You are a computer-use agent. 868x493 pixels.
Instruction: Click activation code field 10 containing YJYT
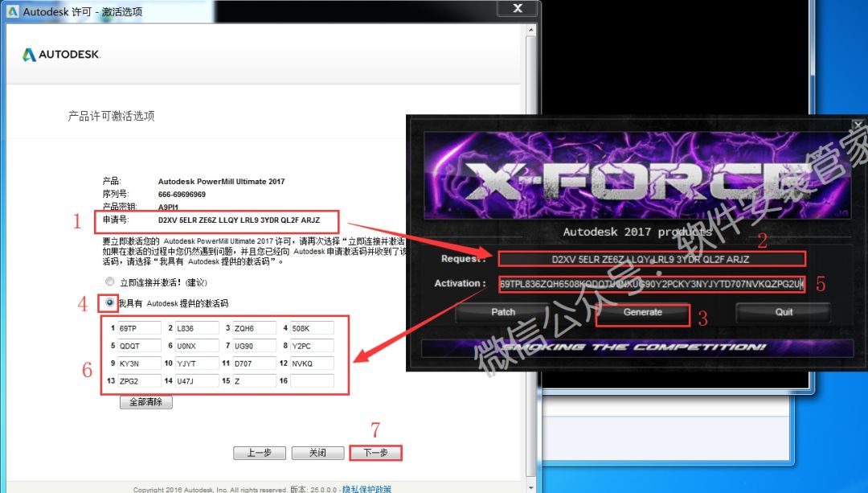197,364
